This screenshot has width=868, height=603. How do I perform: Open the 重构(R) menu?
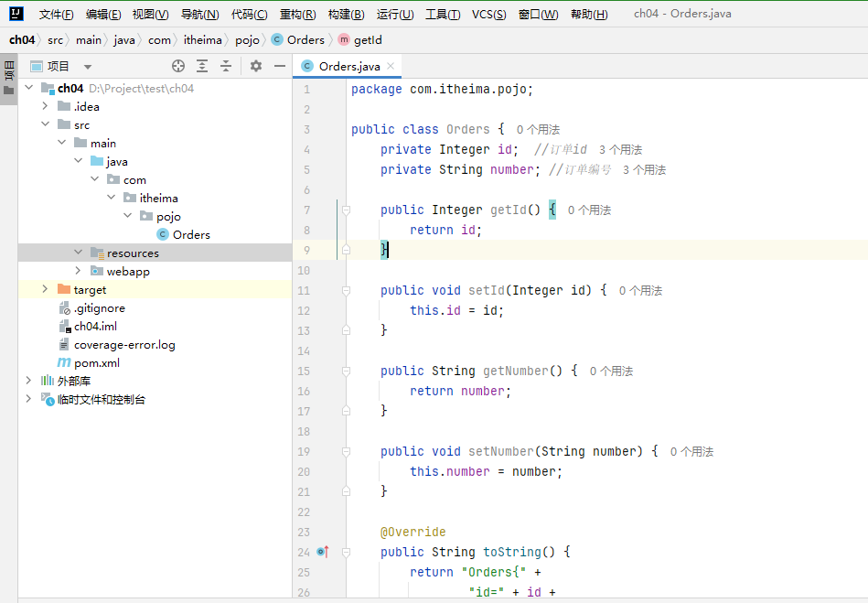[x=297, y=14]
